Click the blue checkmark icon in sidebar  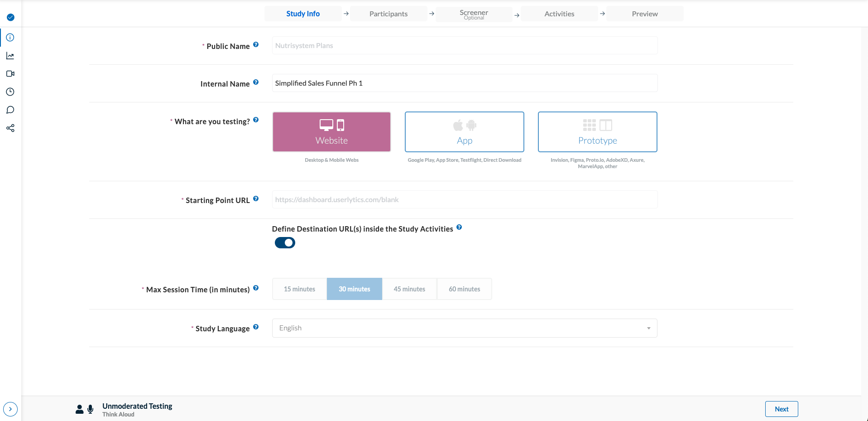pos(10,17)
